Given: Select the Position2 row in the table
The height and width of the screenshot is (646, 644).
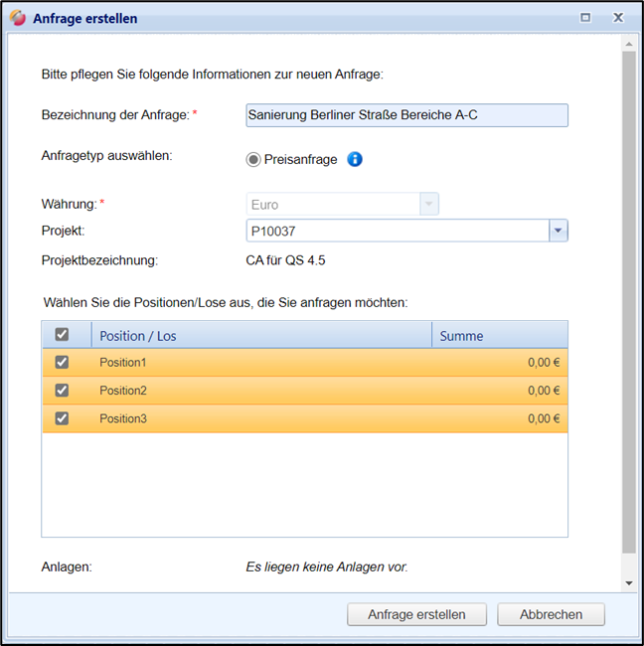Looking at the screenshot, I should [298, 391].
